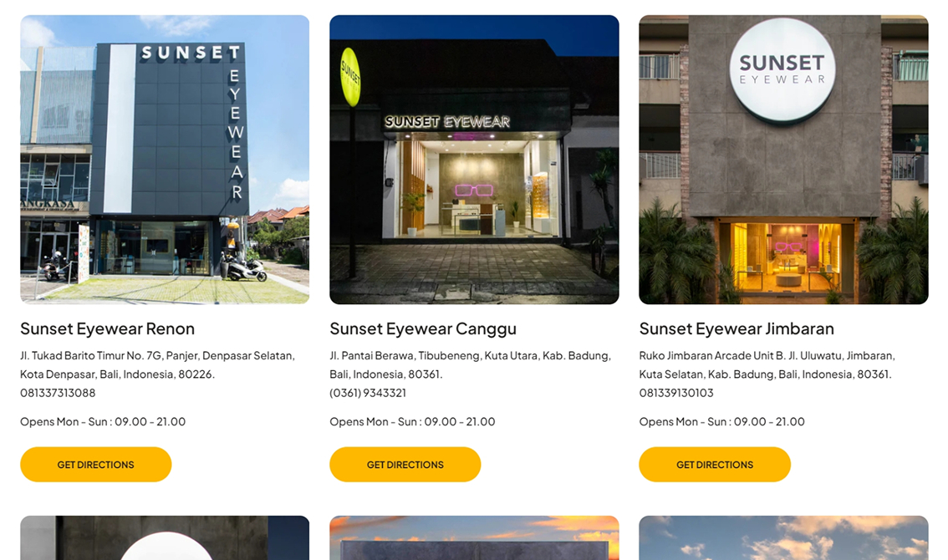Image resolution: width=948 pixels, height=560 pixels.
Task: Click the Renon address Jl. Tukad Barito Timur
Action: [x=157, y=364]
